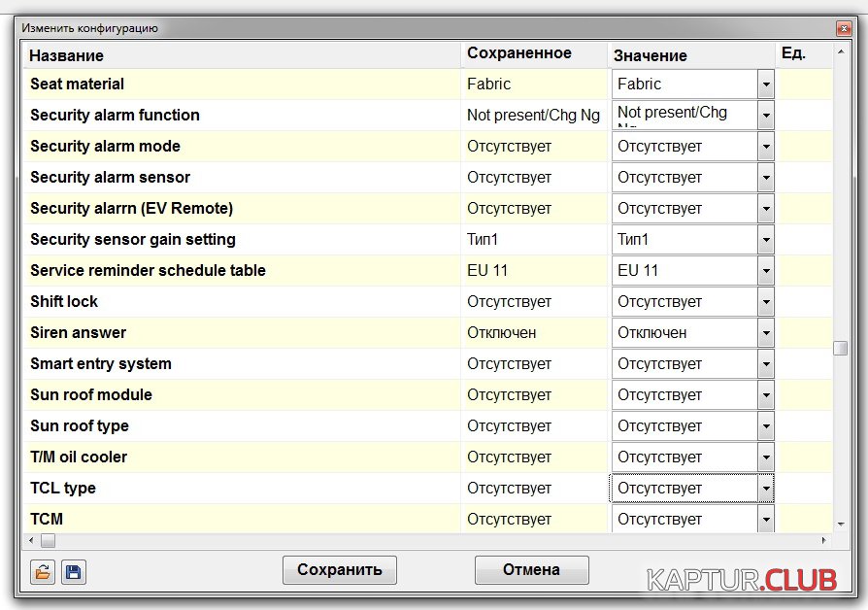The image size is (868, 610).
Task: Click the open folder icon
Action: 42,571
